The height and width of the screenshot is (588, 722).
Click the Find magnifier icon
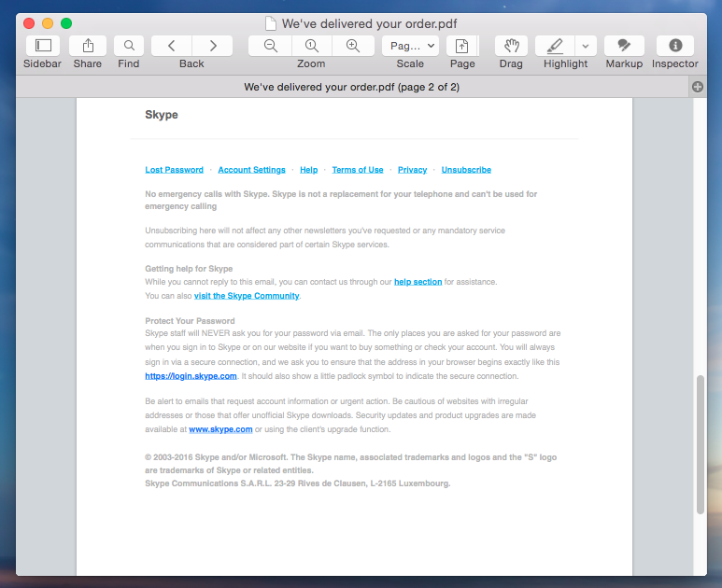pyautogui.click(x=129, y=46)
